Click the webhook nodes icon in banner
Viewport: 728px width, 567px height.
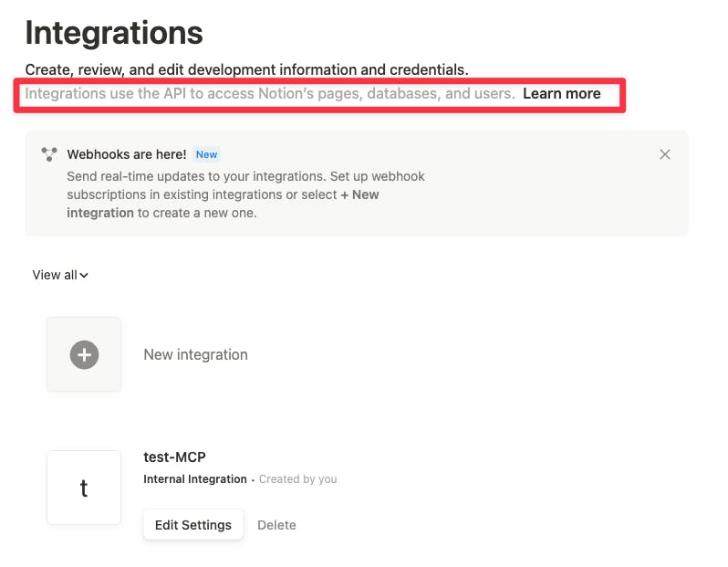[49, 153]
